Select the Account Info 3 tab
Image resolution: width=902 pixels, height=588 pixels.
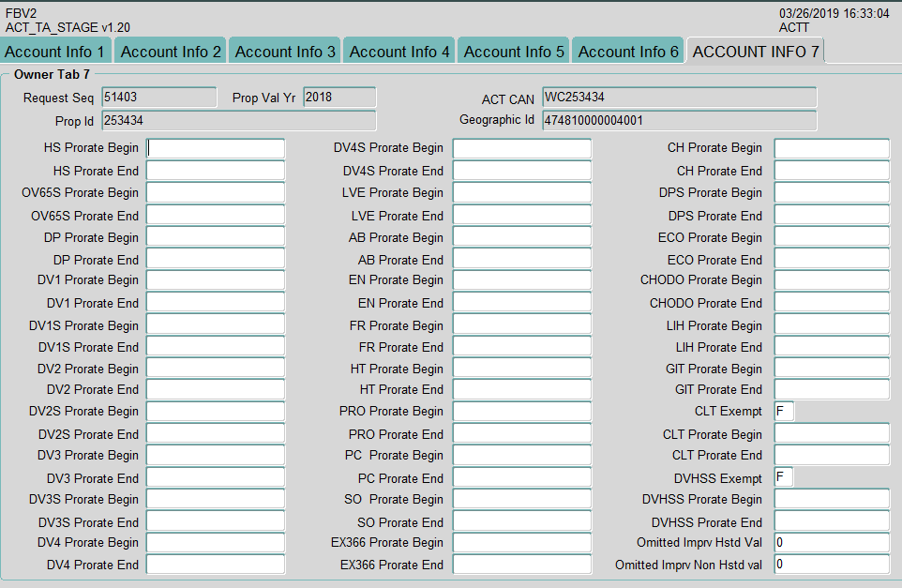(285, 52)
